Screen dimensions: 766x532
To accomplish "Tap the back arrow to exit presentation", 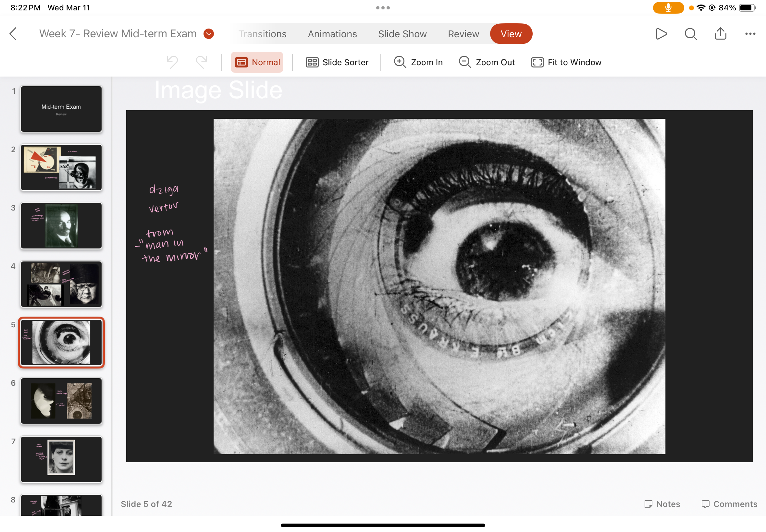I will [x=13, y=34].
